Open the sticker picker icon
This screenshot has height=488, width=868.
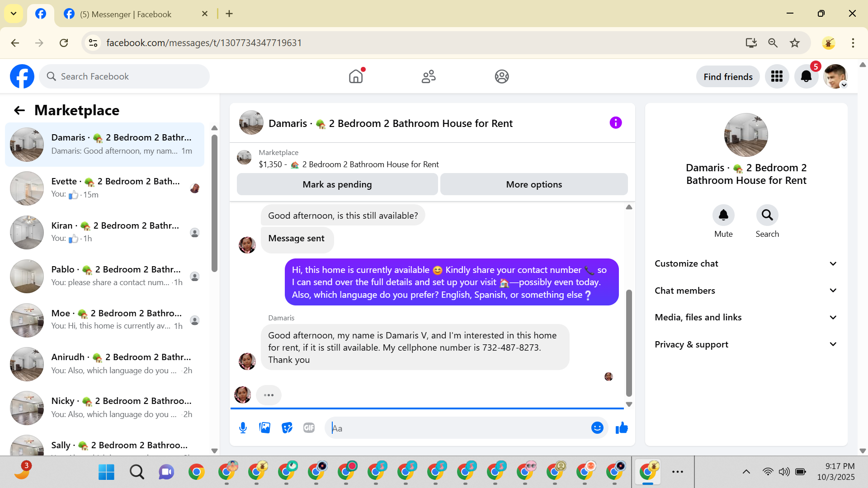click(x=287, y=428)
